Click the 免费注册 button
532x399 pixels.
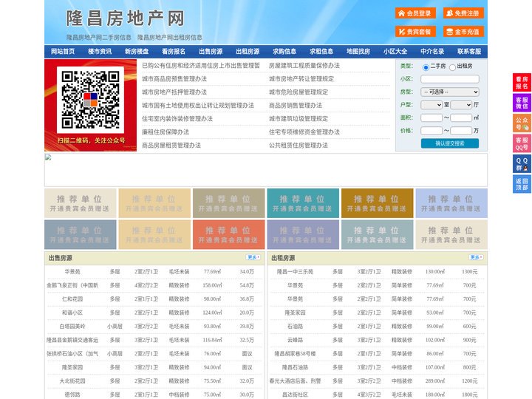click(x=463, y=13)
